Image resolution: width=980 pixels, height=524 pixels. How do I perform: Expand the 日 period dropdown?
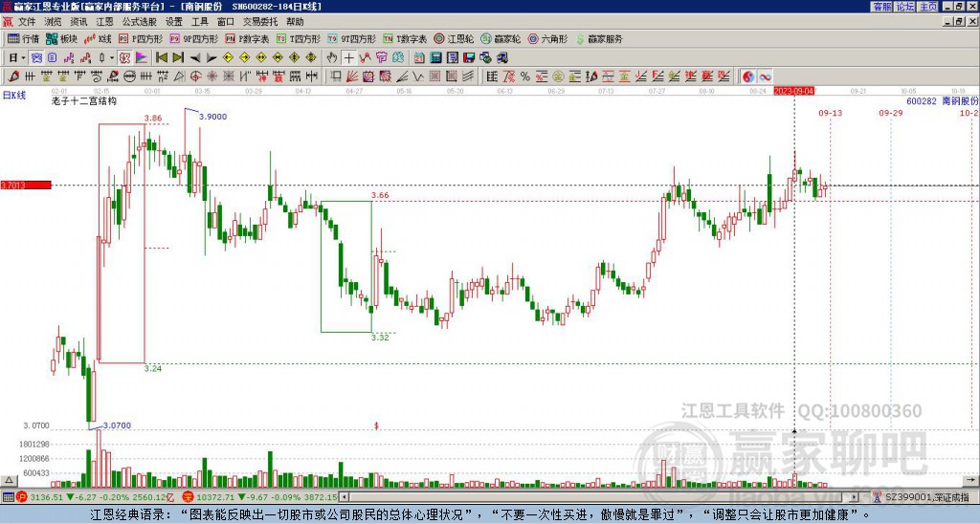coord(23,58)
